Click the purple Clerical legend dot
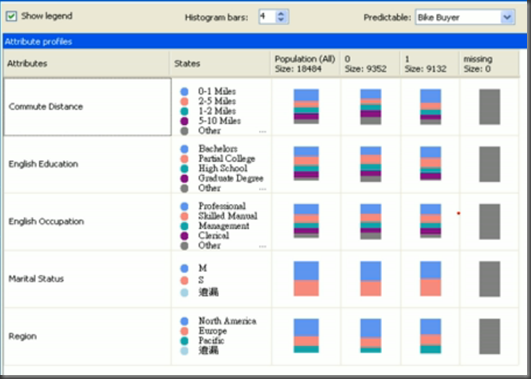Screen dimensions: 531x379 click(x=184, y=236)
